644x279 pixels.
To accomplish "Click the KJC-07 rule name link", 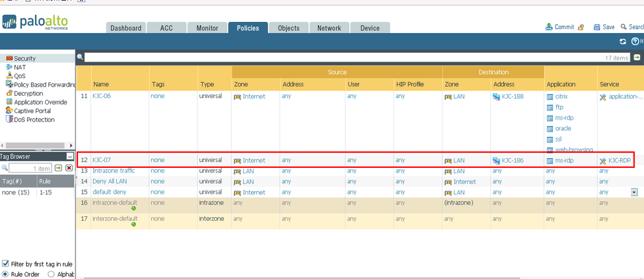I will coord(101,160).
